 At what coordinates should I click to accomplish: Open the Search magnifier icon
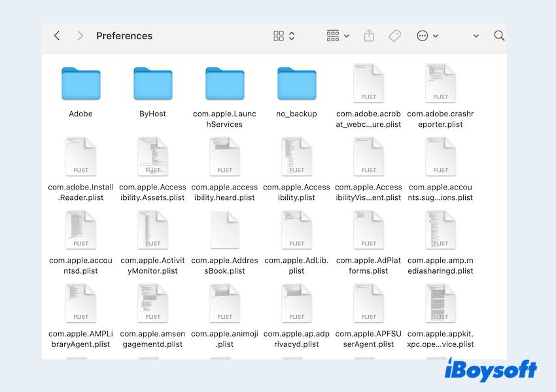498,36
